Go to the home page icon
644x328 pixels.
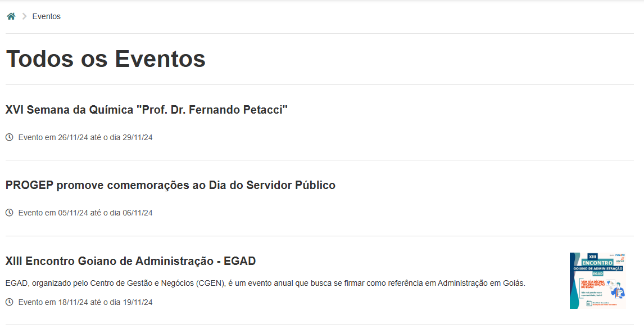(x=11, y=16)
